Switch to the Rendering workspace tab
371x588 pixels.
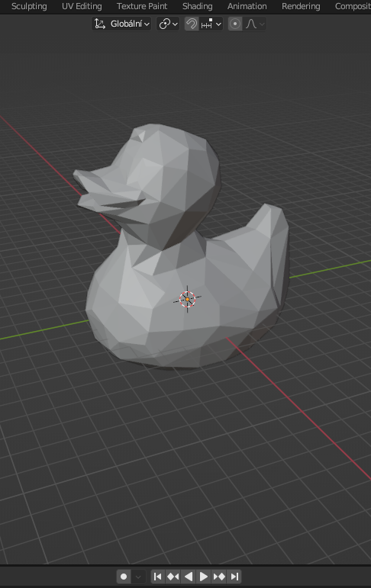tap(301, 6)
